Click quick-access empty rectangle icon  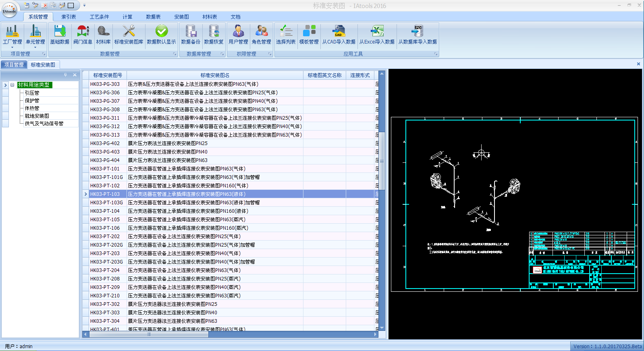point(71,5)
